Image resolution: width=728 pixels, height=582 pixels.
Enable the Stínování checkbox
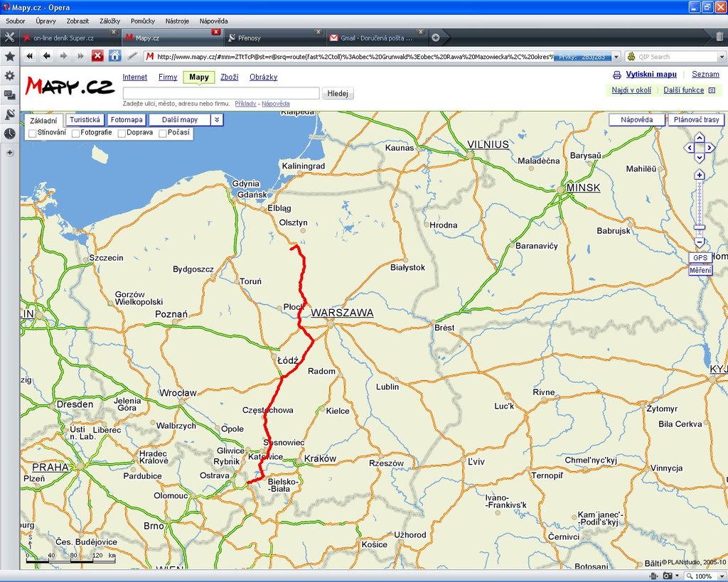click(x=33, y=133)
